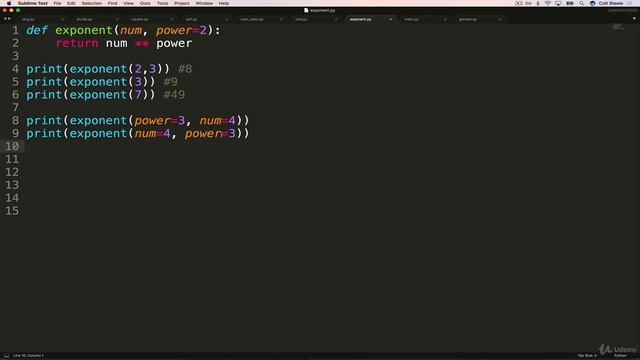
Task: Click the previous tab arrow
Action: point(5,19)
